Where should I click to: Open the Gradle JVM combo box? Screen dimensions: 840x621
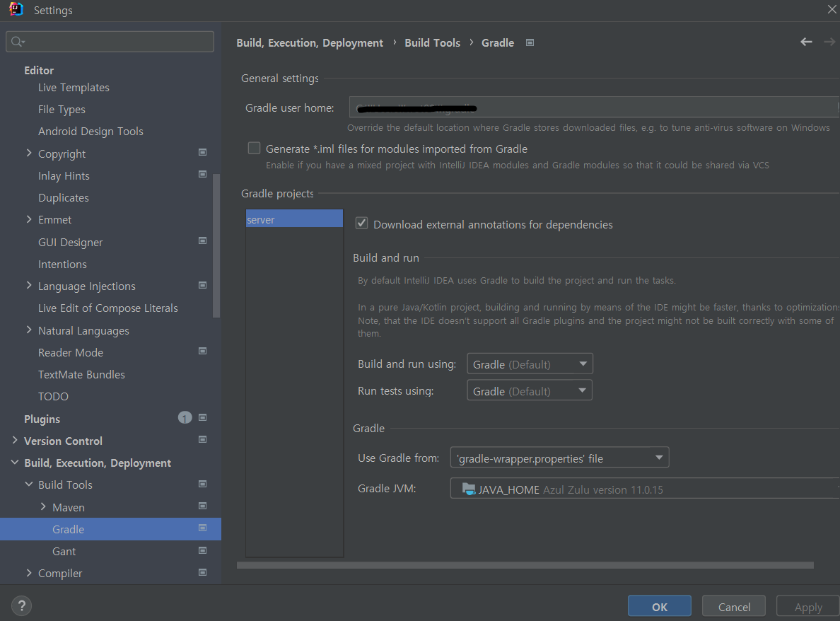[645, 489]
